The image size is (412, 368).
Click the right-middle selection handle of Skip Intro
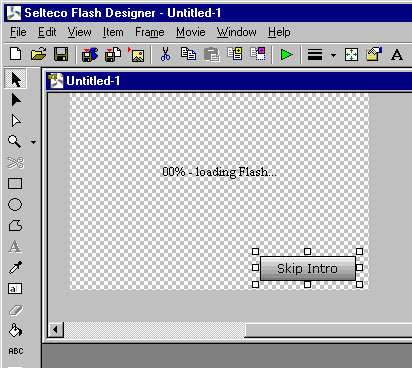[x=359, y=267]
